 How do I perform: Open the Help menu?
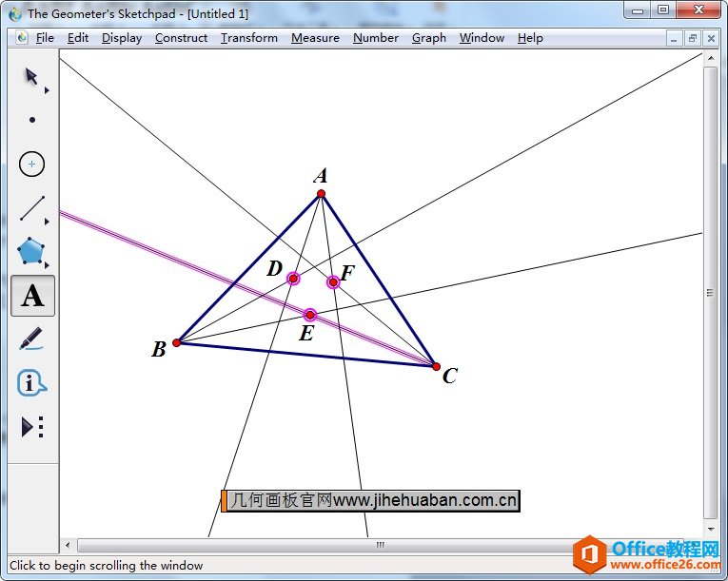coord(530,38)
